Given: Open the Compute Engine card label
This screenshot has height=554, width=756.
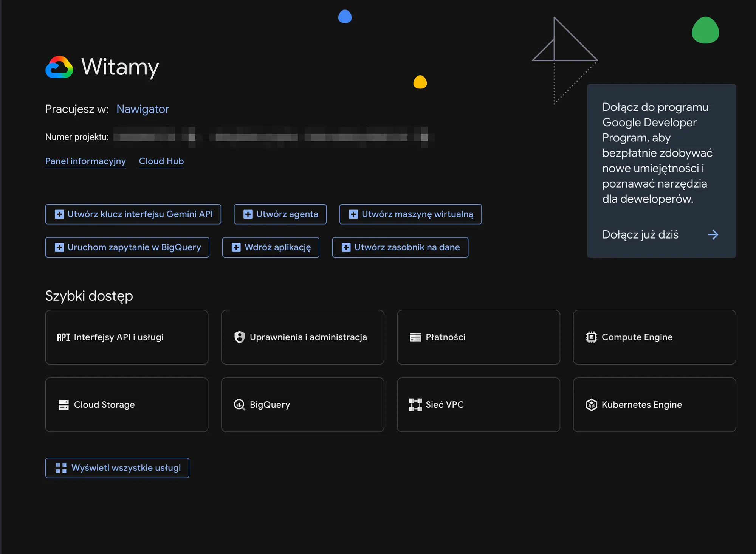Looking at the screenshot, I should [637, 337].
